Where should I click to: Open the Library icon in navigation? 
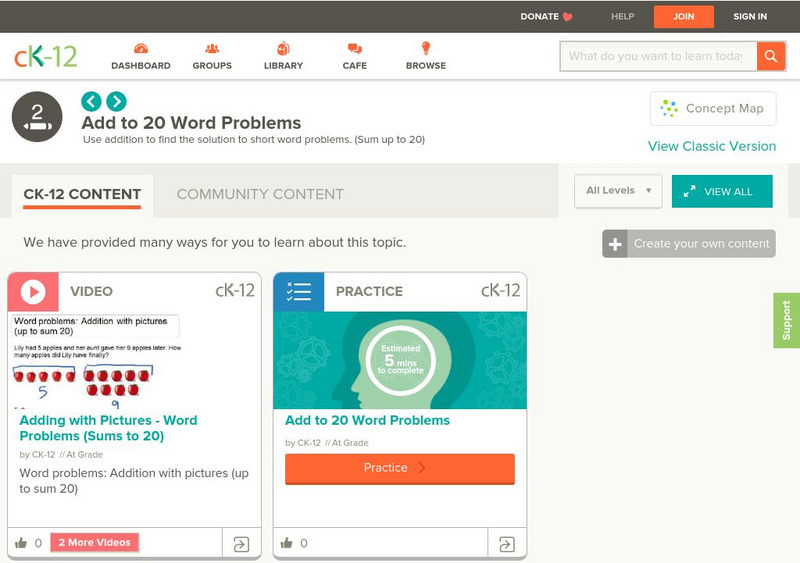283,49
